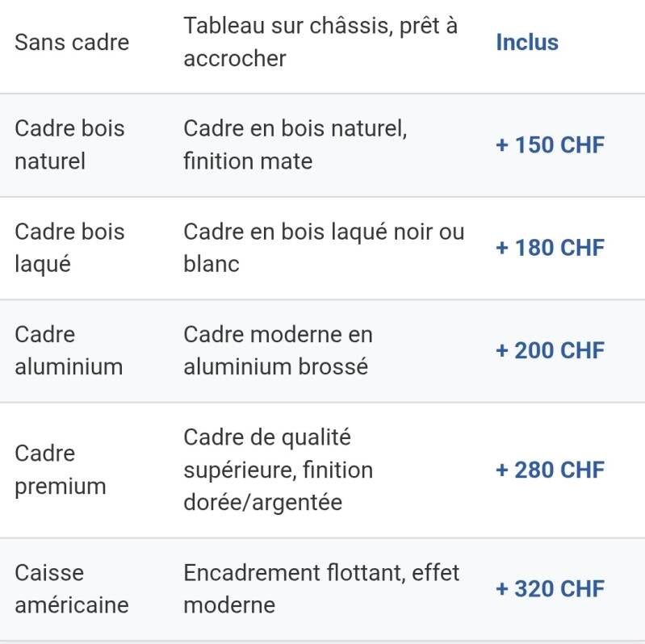Click 'Cadre moderne en aluminium brossé' description
Viewport: 645px width, 644px height.
click(277, 350)
